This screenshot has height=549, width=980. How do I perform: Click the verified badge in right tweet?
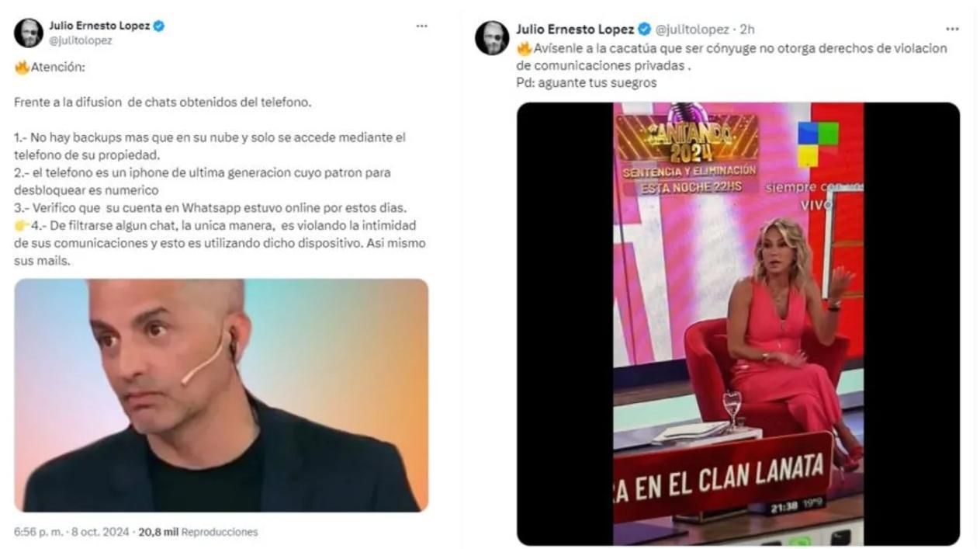click(x=644, y=30)
